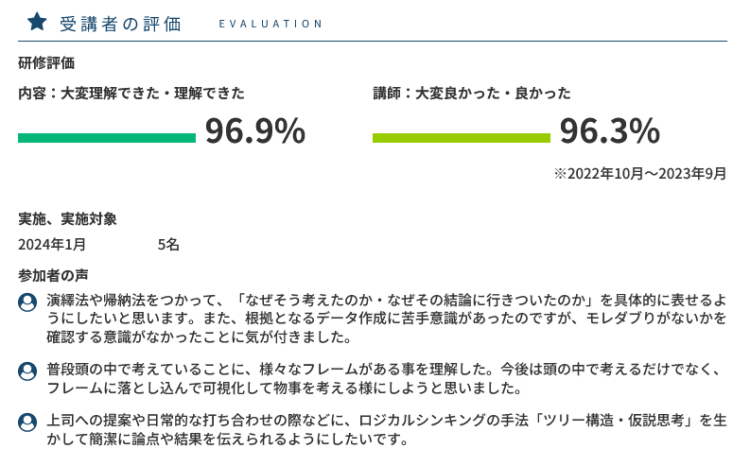Screen dimensions: 750x466
Task: Click the first participant avatar icon
Action: [27, 302]
